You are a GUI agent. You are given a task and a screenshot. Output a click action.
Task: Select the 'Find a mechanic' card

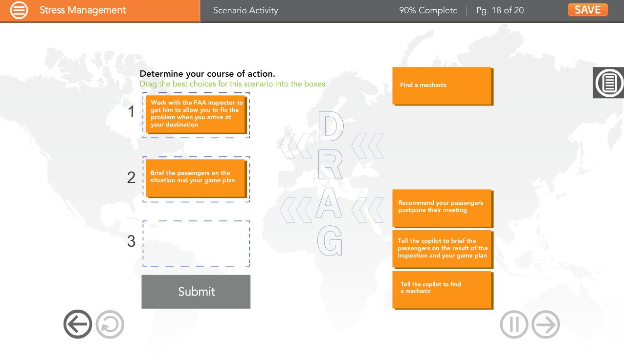click(443, 86)
